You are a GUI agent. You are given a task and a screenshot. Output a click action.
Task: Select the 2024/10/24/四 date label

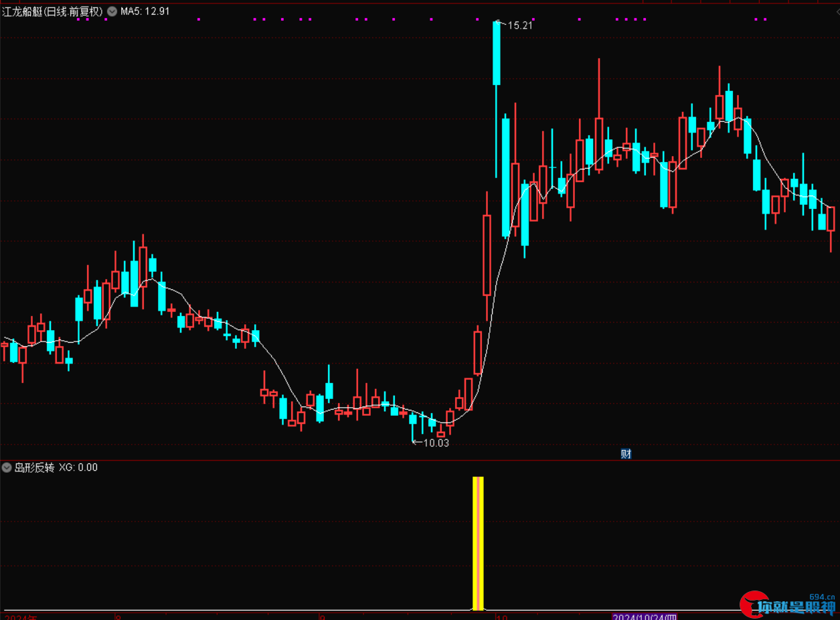point(645,617)
